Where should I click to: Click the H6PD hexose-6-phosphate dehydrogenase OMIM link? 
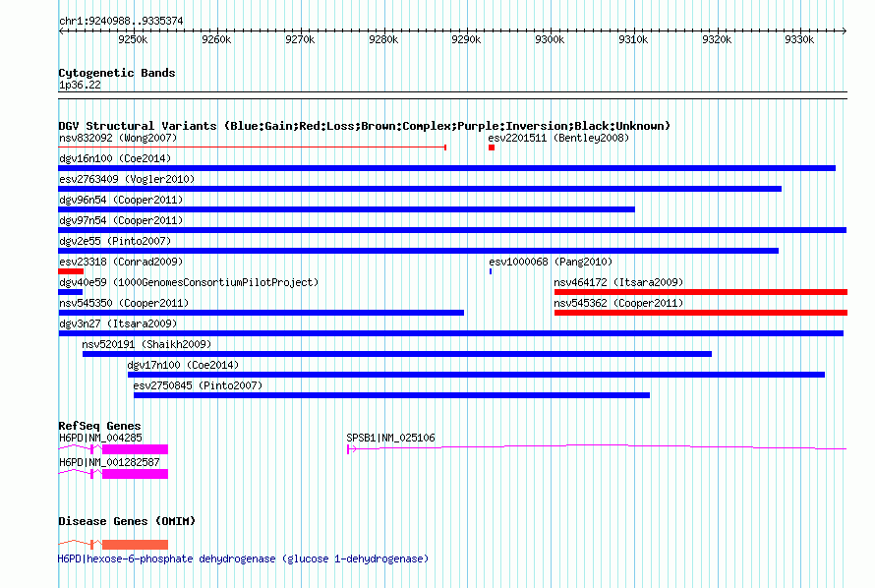(x=243, y=559)
